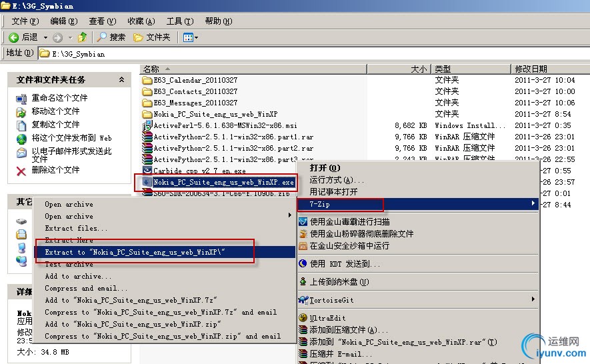Click 以电子邮件形式发送此文件 link

pyautogui.click(x=71, y=155)
